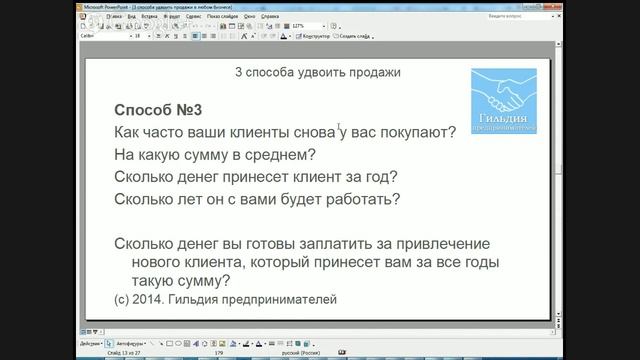The width and height of the screenshot is (640, 360).
Task: Switch to Slide Sorter view button
Action: click(89, 332)
